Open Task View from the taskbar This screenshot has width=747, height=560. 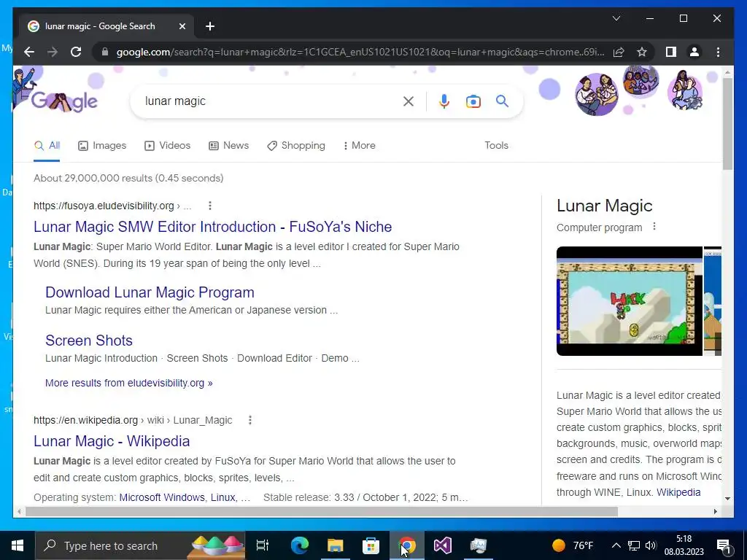pyautogui.click(x=263, y=545)
